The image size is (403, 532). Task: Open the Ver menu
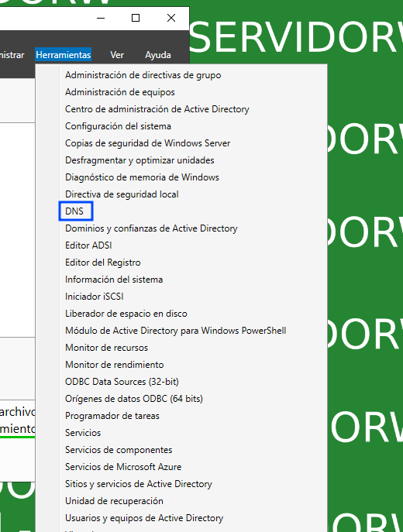[117, 55]
